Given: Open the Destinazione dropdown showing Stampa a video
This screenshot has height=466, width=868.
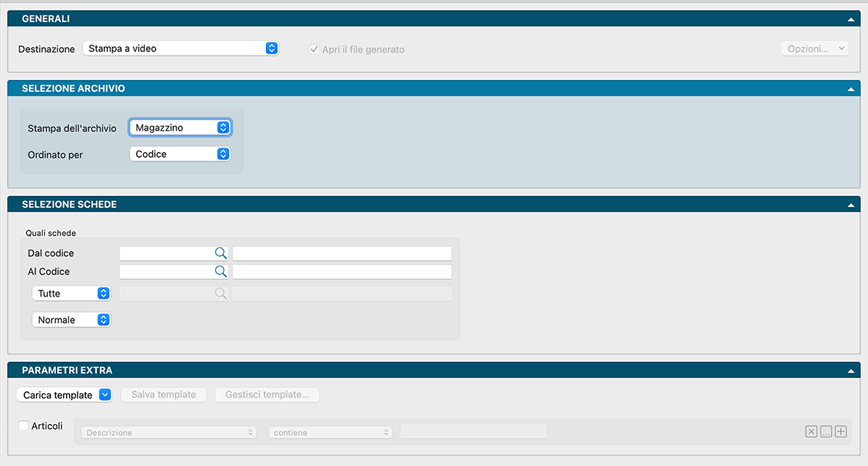Looking at the screenshot, I should click(181, 48).
